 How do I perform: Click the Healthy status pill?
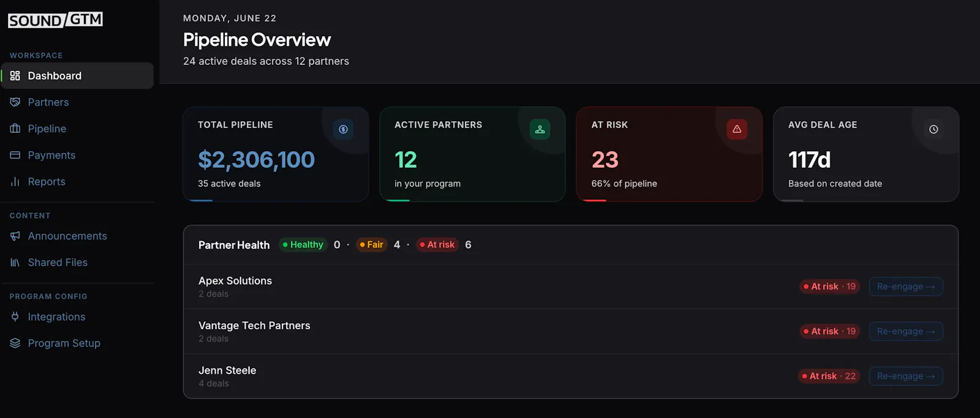303,245
